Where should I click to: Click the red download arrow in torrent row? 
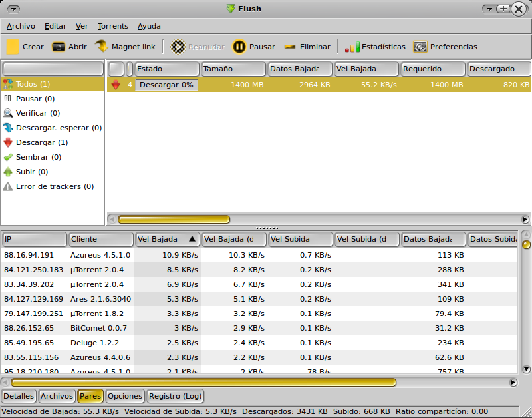(x=116, y=85)
